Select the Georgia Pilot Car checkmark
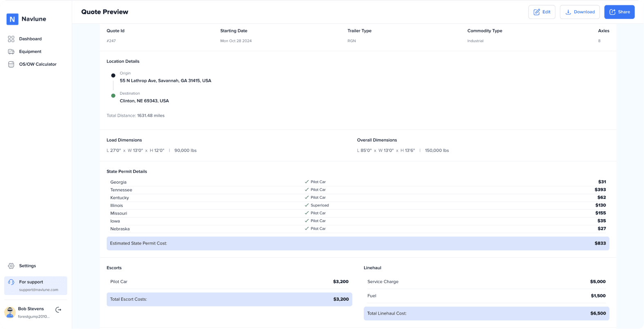 [307, 182]
